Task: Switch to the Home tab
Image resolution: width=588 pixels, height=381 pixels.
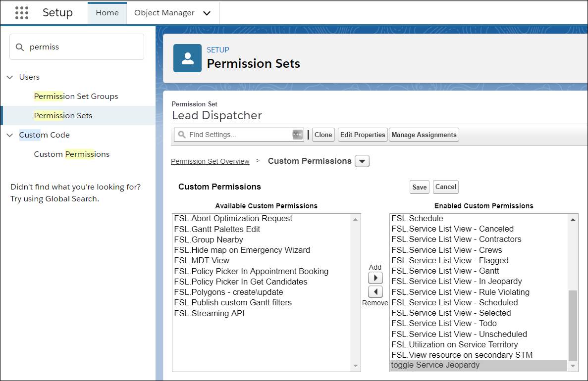Action: coord(107,13)
